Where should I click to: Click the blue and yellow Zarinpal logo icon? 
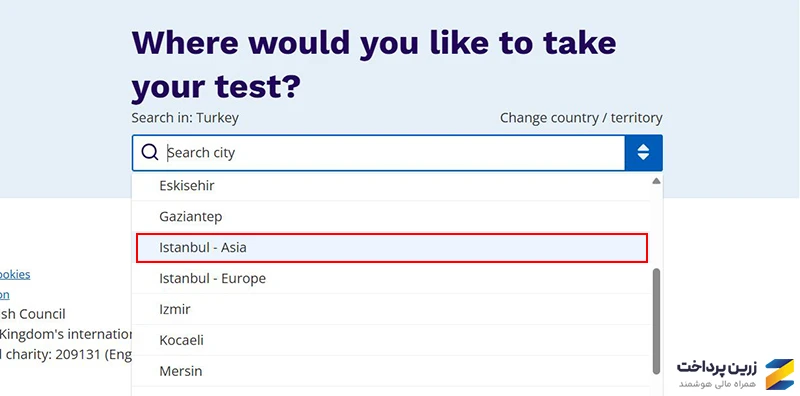tap(780, 374)
